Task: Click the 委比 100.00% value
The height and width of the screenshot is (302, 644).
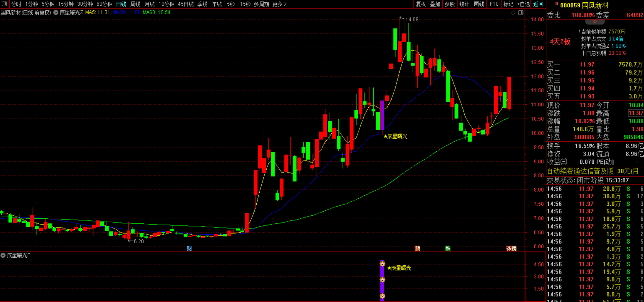Action: [583, 15]
